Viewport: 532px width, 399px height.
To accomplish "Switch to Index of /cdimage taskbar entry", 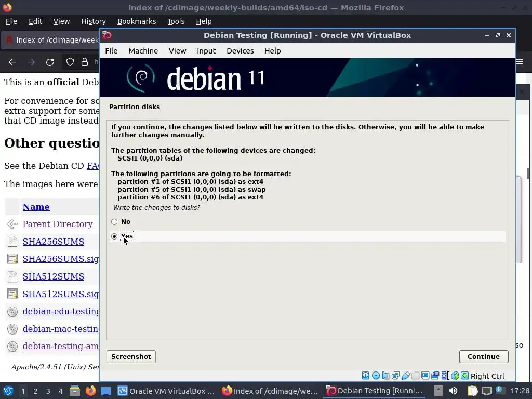I will tap(270, 391).
